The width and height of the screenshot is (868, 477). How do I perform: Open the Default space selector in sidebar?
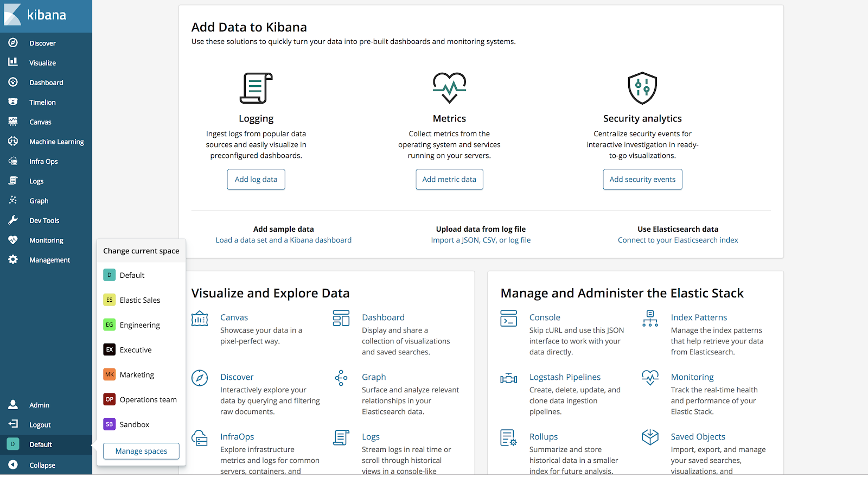pyautogui.click(x=46, y=444)
